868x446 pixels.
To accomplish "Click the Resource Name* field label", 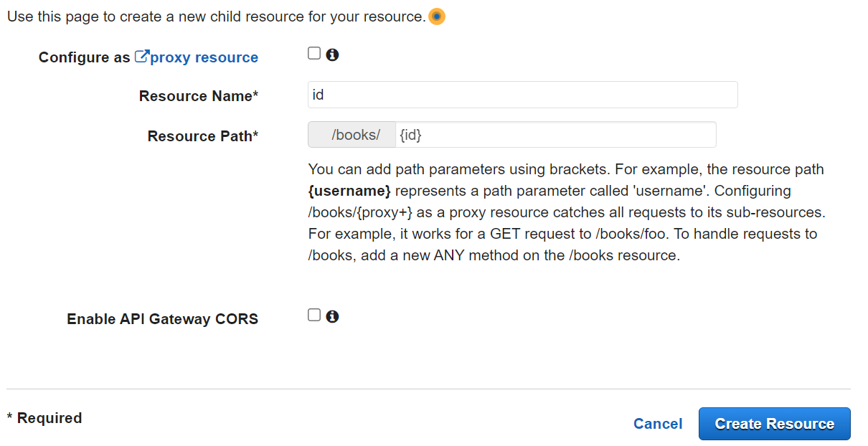I will pyautogui.click(x=198, y=95).
